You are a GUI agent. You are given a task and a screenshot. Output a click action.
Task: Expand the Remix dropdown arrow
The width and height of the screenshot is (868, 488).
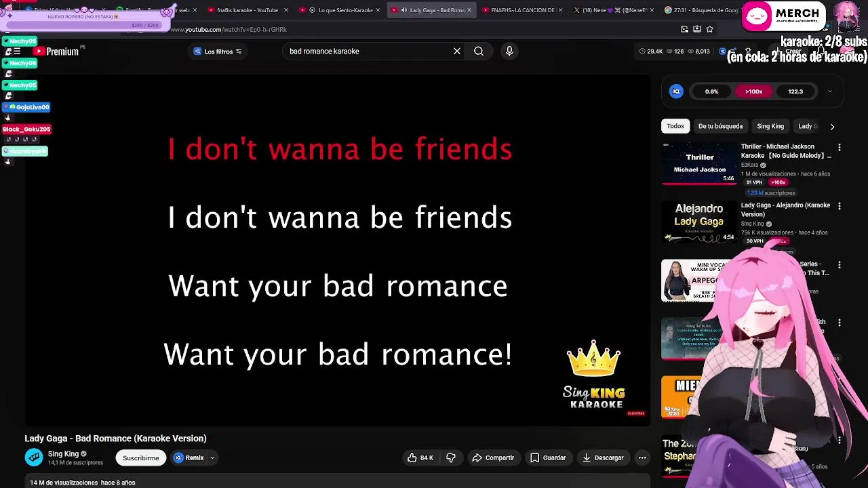(212, 458)
